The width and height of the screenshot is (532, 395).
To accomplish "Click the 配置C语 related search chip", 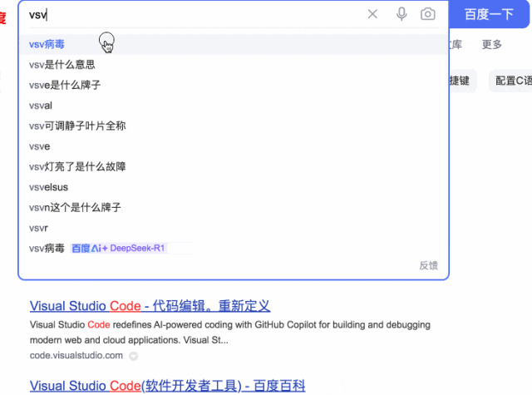I will pyautogui.click(x=512, y=81).
